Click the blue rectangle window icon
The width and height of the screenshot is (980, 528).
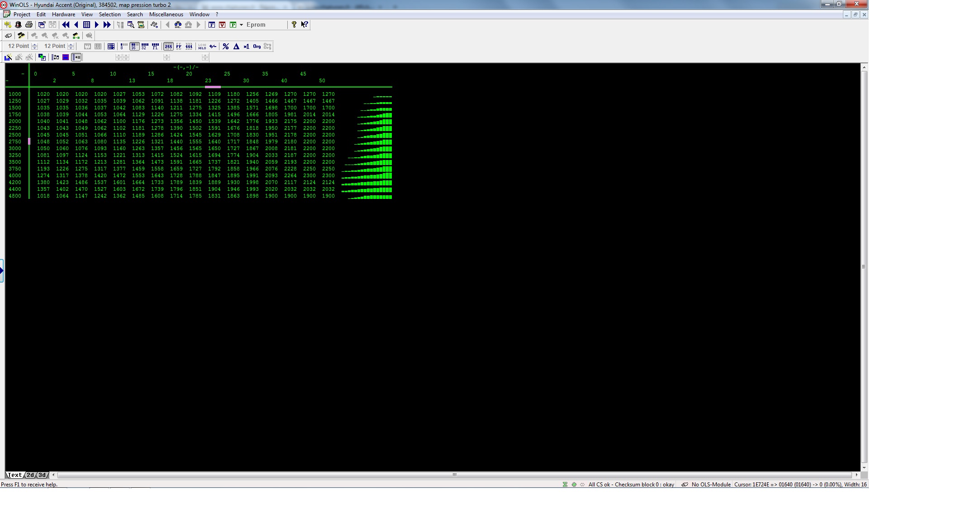(66, 57)
